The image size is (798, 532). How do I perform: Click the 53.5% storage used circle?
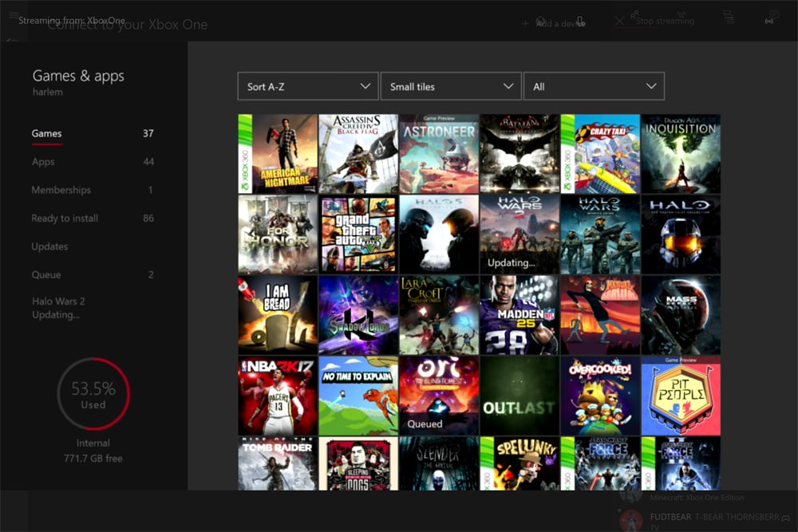[93, 393]
